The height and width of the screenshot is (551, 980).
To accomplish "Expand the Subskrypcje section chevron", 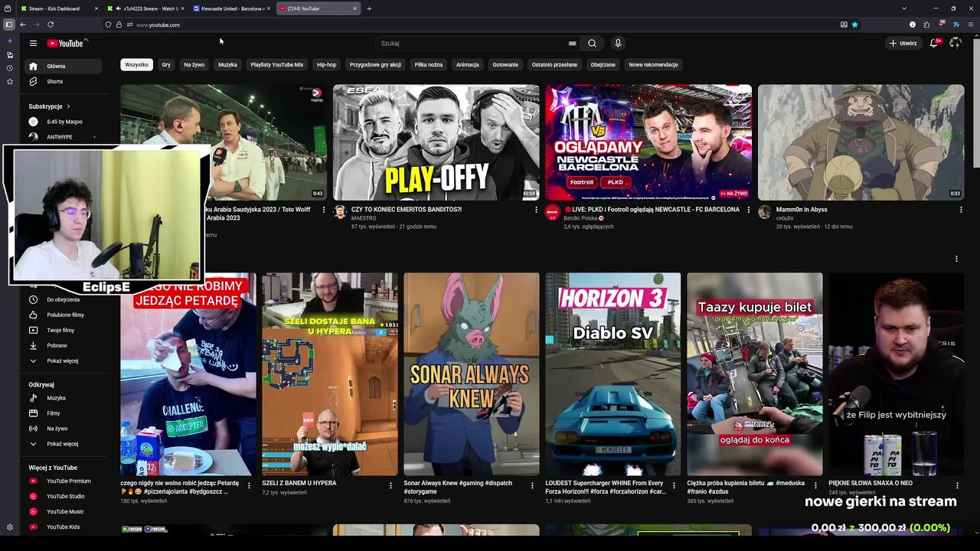I will [x=68, y=106].
